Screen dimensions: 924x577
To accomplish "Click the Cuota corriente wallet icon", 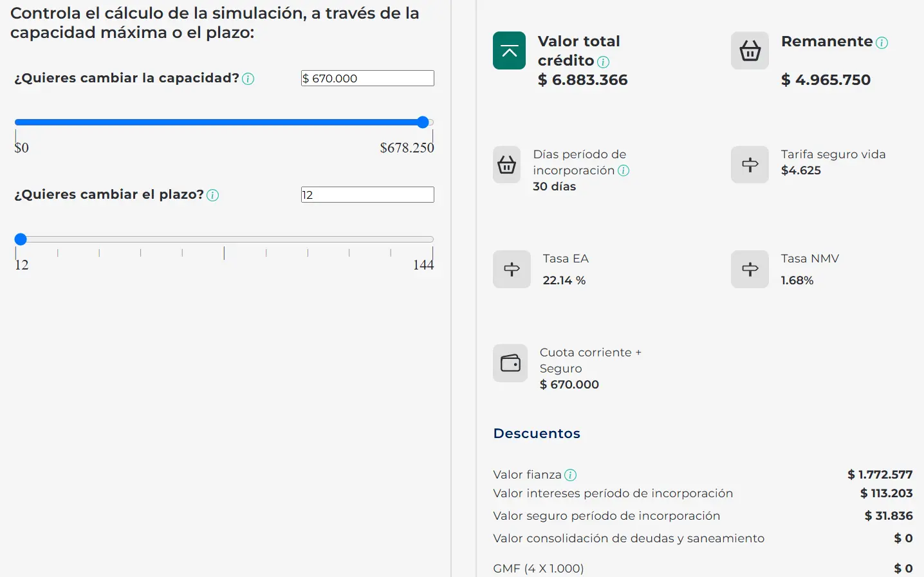I will click(510, 363).
